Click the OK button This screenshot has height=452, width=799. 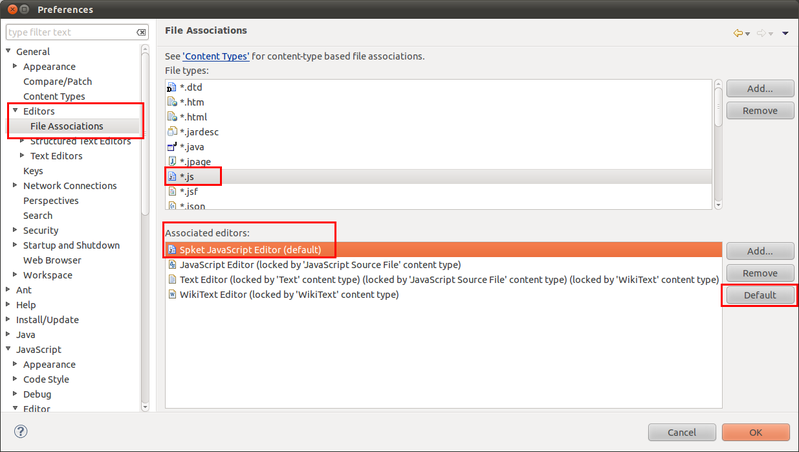point(755,432)
